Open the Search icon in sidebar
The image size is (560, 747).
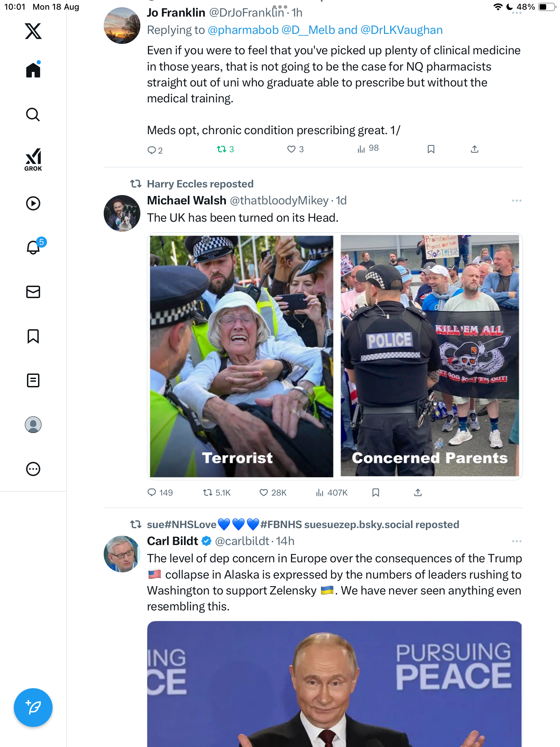[x=33, y=114]
